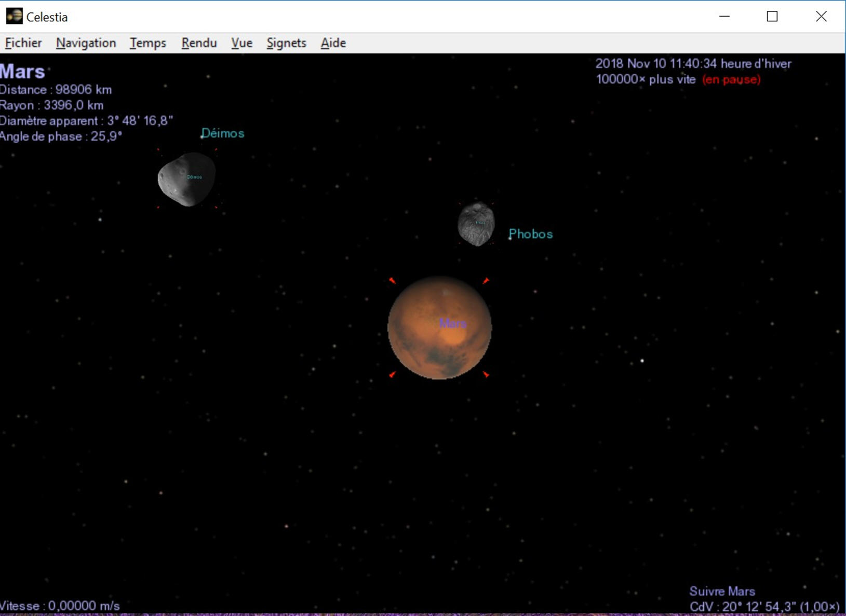Select the planet Mars in the view
The height and width of the screenshot is (616, 846).
tap(439, 327)
